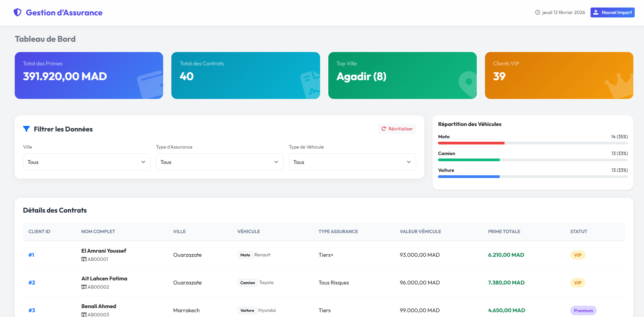
Task: Click the clock icon beside the date
Action: tap(537, 12)
